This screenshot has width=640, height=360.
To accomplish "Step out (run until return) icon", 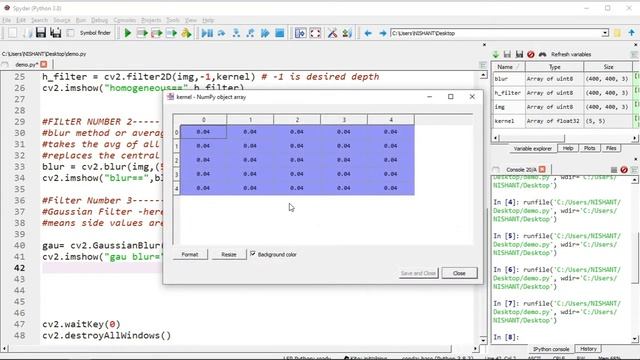I will click(250, 33).
